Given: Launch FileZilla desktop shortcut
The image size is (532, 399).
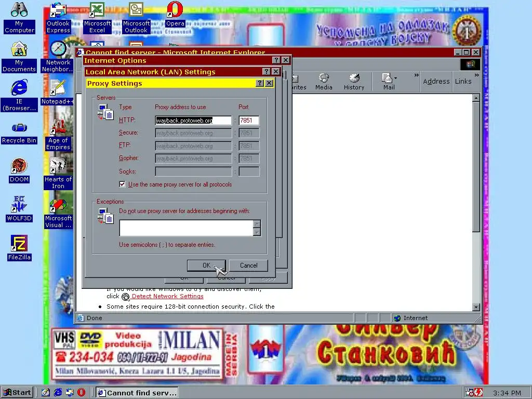Looking at the screenshot, I should tap(19, 248).
